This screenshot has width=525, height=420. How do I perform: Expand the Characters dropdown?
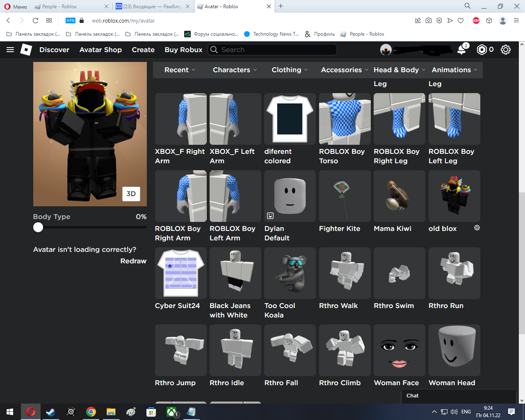point(235,70)
